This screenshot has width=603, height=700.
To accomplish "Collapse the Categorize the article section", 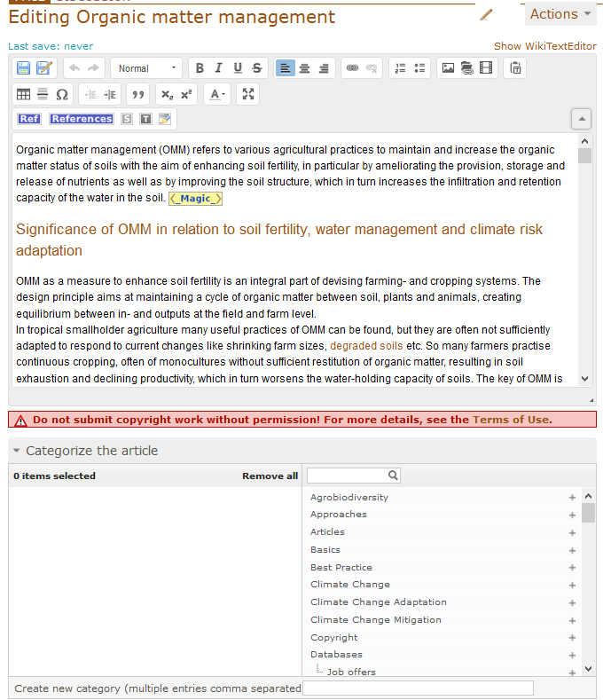I will [17, 451].
